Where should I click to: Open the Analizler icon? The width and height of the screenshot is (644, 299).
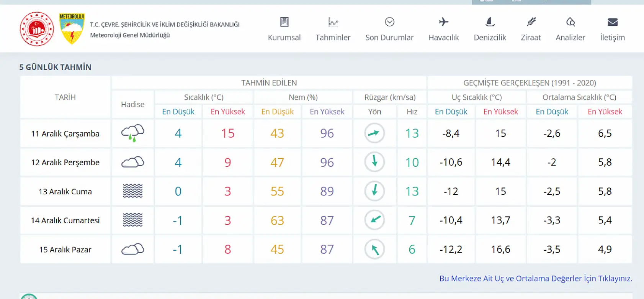(570, 22)
